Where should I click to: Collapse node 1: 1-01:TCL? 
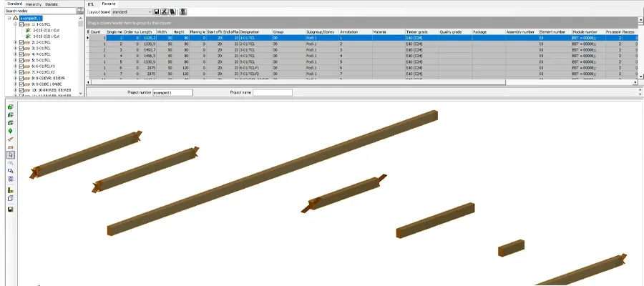point(16,24)
